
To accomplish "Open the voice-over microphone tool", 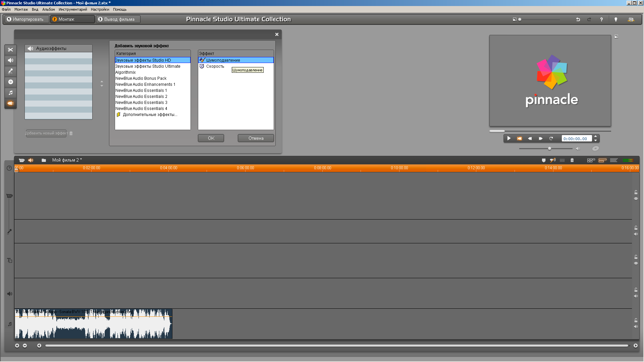I will [10, 71].
